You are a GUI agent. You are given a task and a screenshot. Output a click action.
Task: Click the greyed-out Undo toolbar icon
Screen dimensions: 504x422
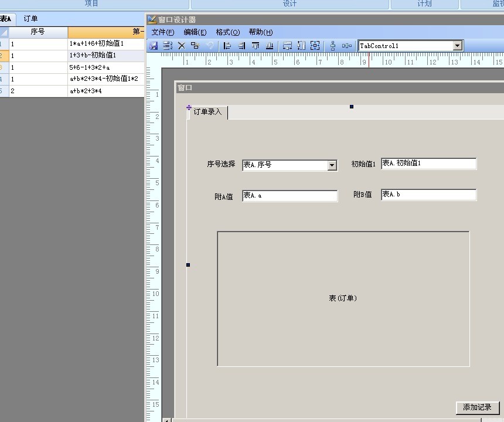(210, 46)
